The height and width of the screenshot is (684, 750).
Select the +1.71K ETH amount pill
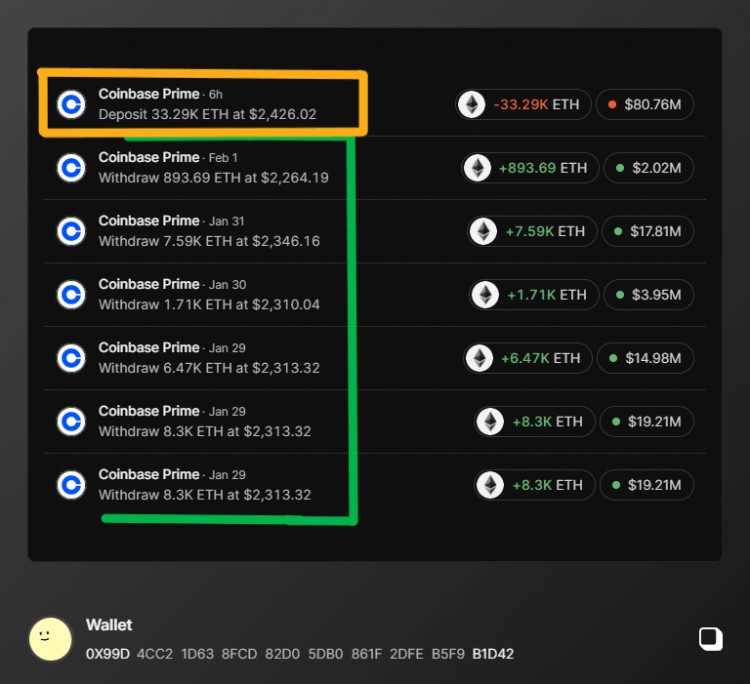534,295
